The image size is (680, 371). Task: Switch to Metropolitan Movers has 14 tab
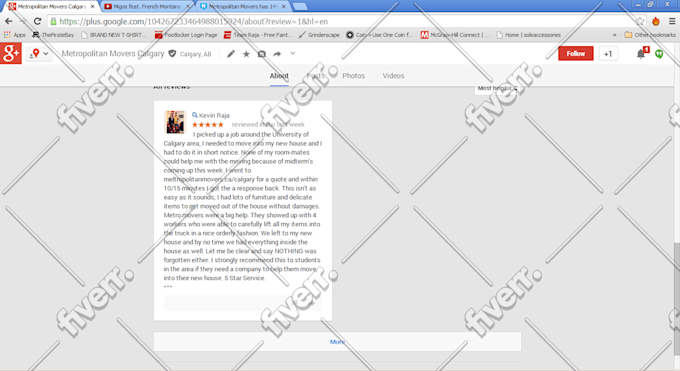click(243, 7)
